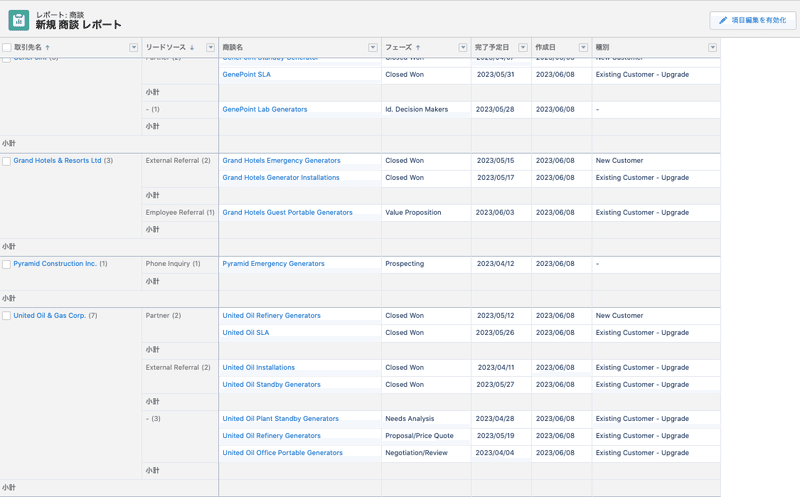
Task: Select the Proposal/Price Quote phase cell
Action: [x=426, y=436]
